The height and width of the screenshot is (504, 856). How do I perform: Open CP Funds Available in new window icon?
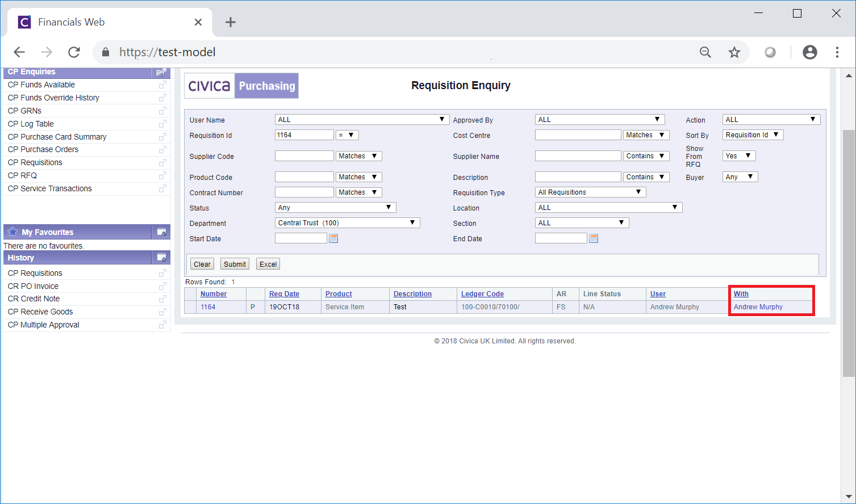tap(162, 85)
